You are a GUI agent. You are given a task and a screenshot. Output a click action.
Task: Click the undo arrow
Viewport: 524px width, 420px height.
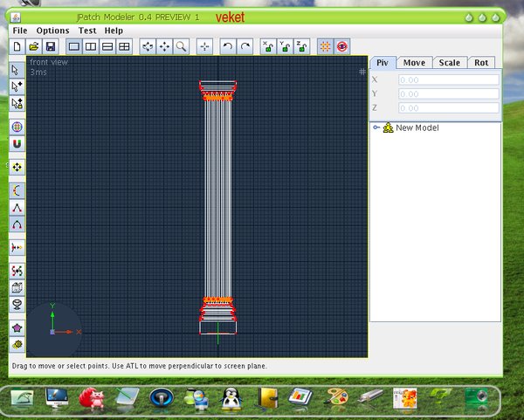tap(228, 45)
